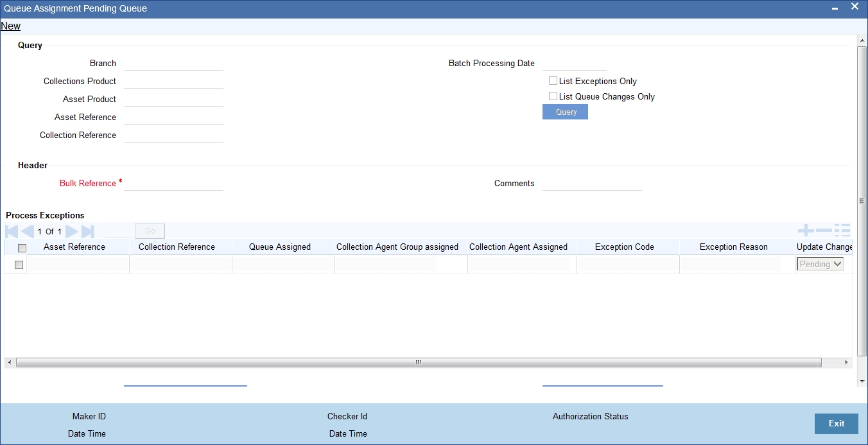Screen dimensions: 868x445
Task: Enable List Exceptions Only checkbox
Action: click(x=553, y=81)
